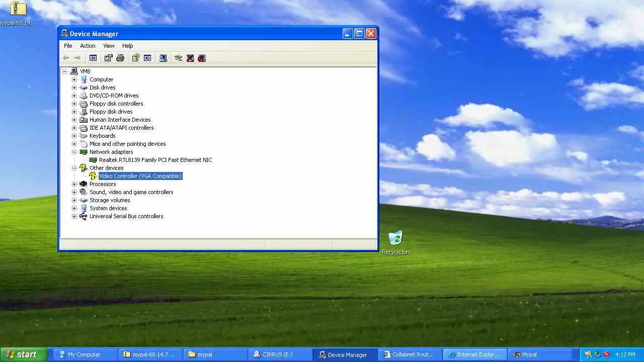Toggle the Show/Hide Console Tree toolbar icon
The image size is (644, 362).
click(x=93, y=58)
